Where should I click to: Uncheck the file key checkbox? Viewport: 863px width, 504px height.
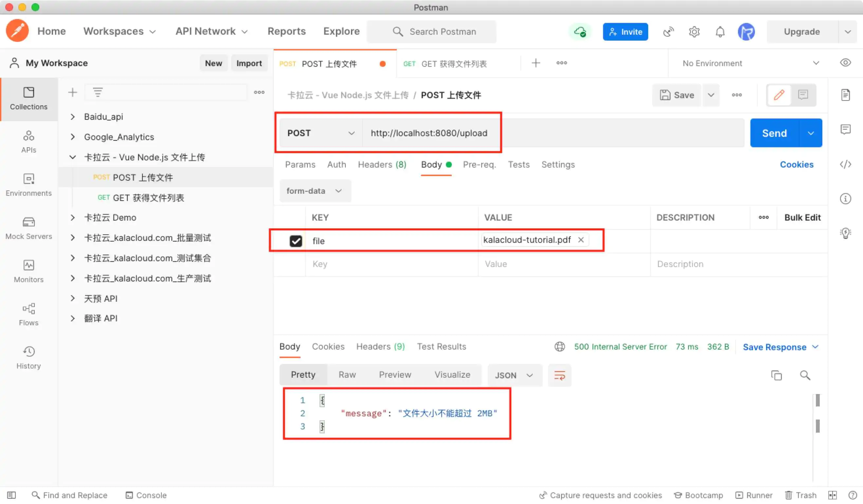click(x=296, y=241)
